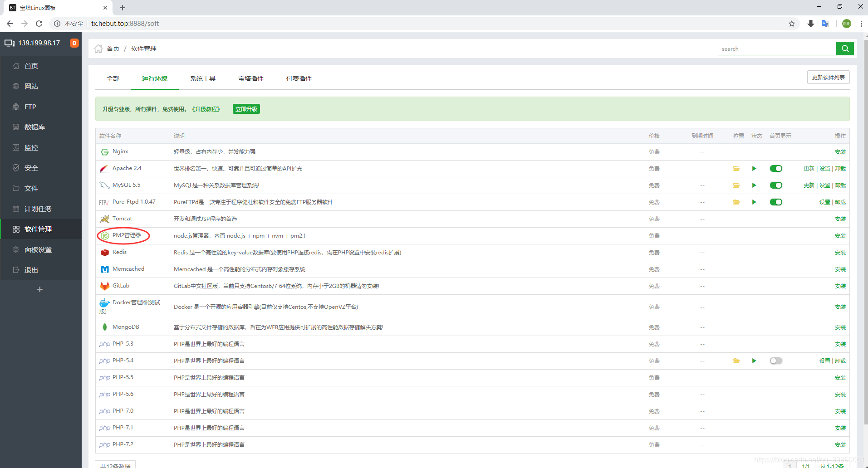Image resolution: width=868 pixels, height=468 pixels.
Task: Click the Tomcat logo icon
Action: [x=105, y=219]
